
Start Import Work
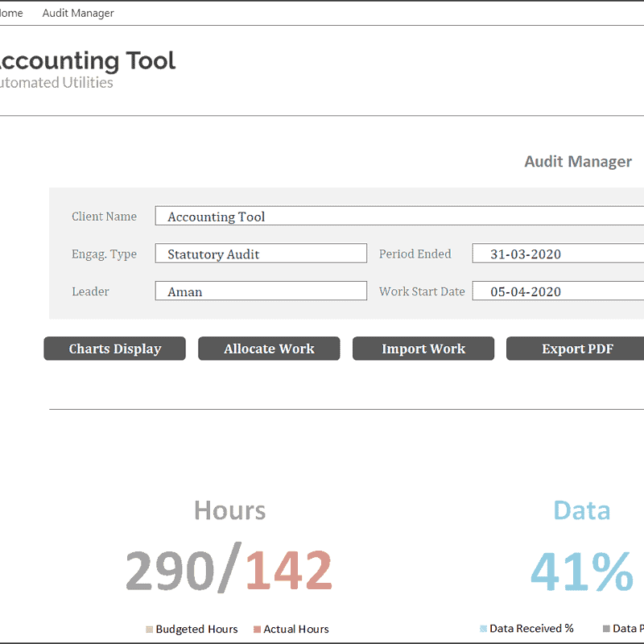click(x=423, y=349)
